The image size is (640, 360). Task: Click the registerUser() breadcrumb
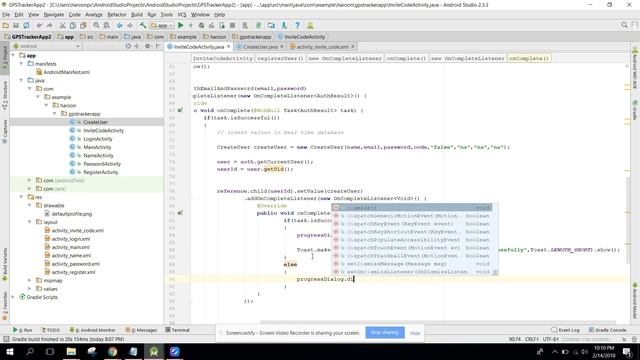[x=280, y=58]
